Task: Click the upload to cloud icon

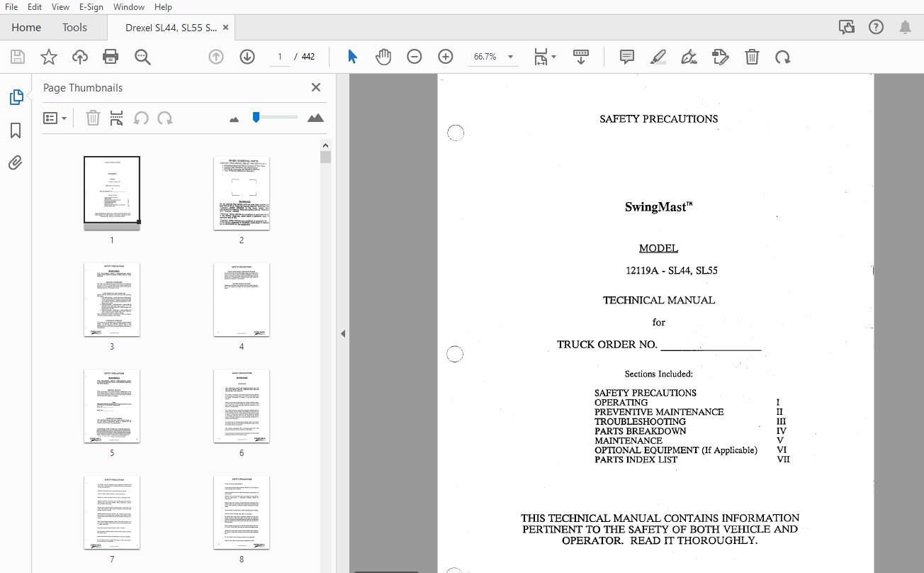Action: click(80, 57)
